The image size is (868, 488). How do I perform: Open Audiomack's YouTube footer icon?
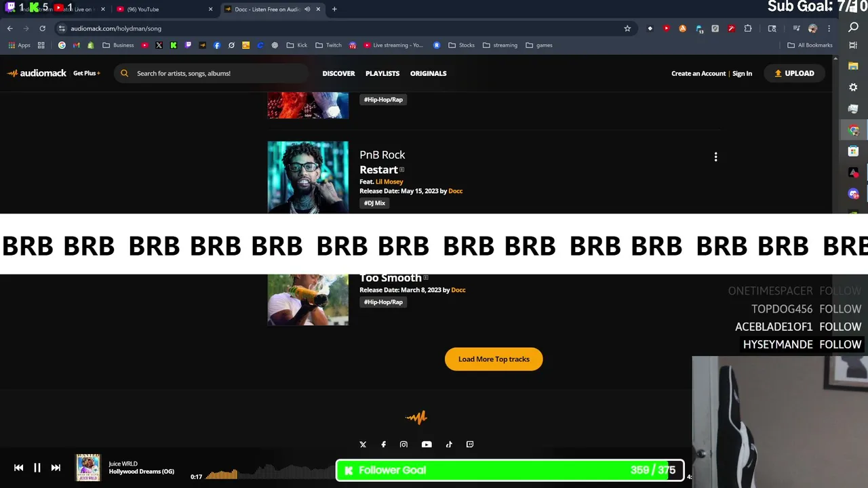427,445
